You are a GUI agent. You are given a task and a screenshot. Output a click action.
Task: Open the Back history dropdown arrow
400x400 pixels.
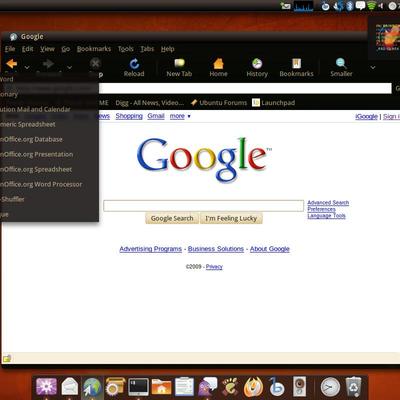coord(27,68)
